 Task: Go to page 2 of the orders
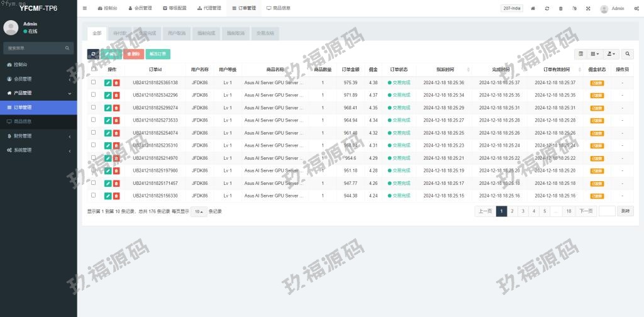click(513, 211)
